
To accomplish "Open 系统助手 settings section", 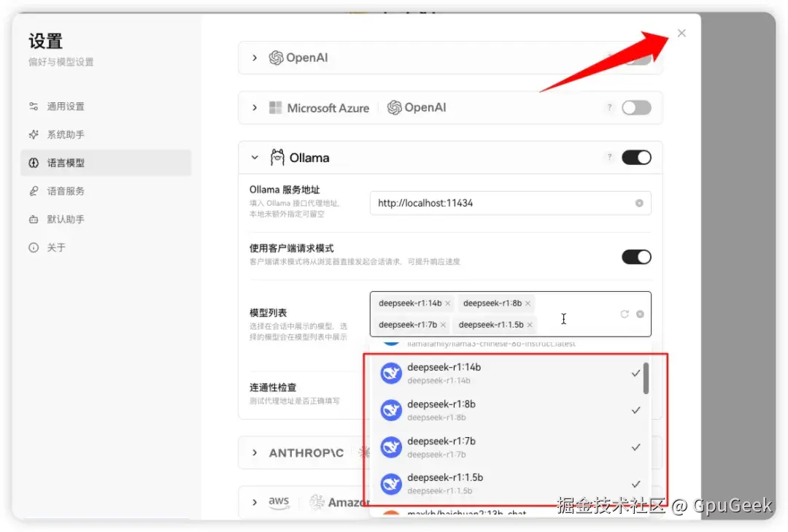I will [106, 134].
